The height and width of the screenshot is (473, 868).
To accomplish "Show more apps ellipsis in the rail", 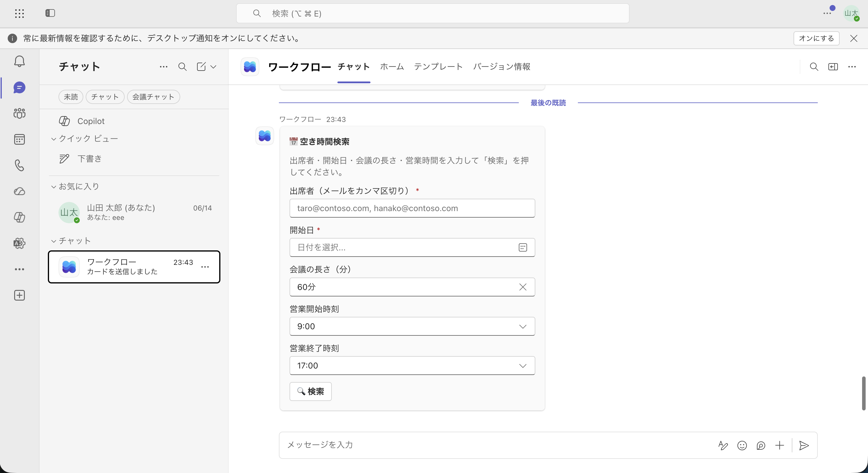I will click(x=19, y=269).
